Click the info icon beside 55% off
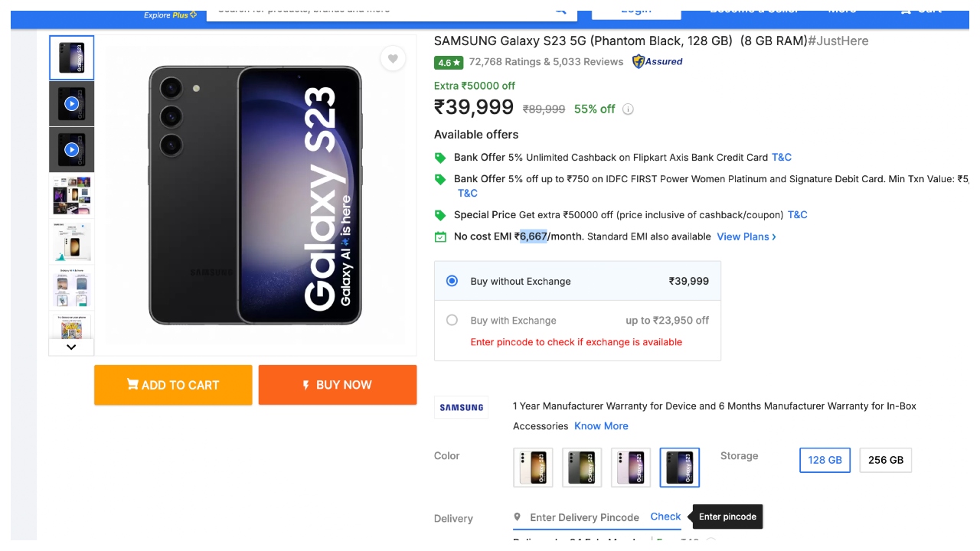Screen dimensions: 980x551 tap(628, 109)
